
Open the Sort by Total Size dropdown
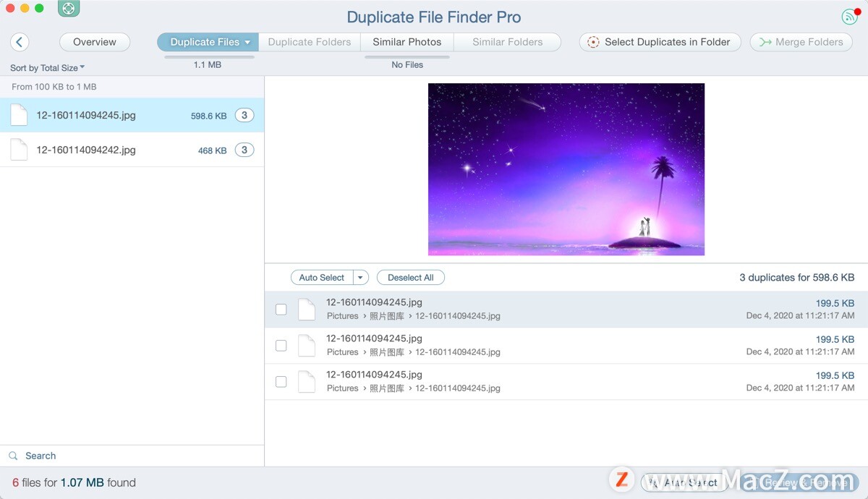pyautogui.click(x=47, y=68)
